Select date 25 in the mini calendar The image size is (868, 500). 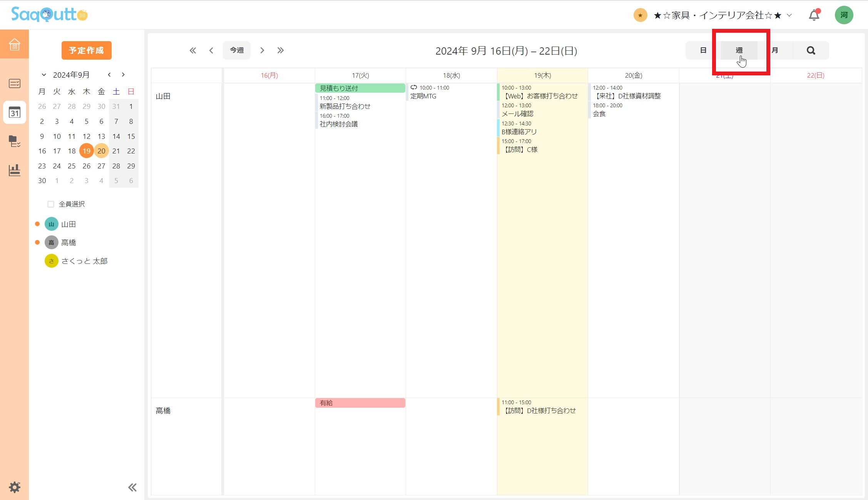coord(72,166)
